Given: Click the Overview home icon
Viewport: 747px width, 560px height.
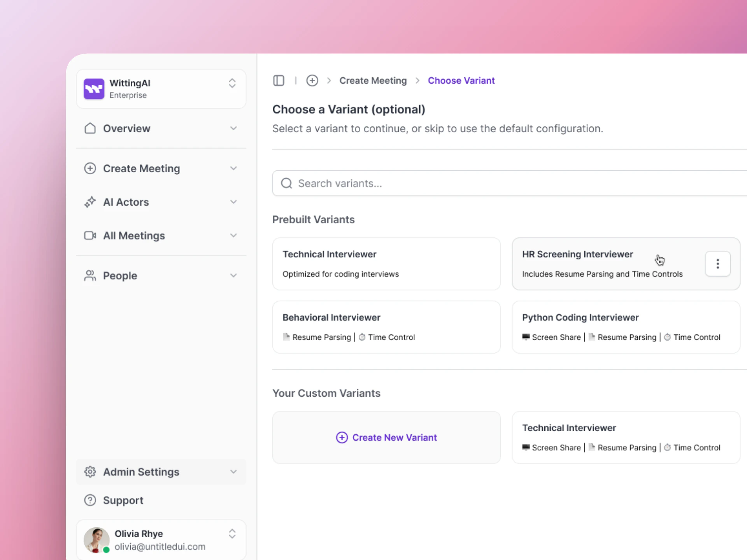Looking at the screenshot, I should coord(90,128).
